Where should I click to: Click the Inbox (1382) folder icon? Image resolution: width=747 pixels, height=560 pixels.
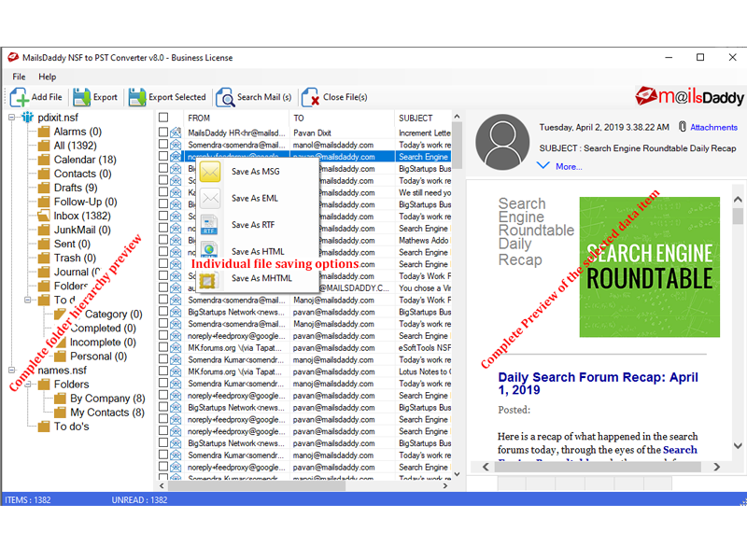(x=44, y=216)
